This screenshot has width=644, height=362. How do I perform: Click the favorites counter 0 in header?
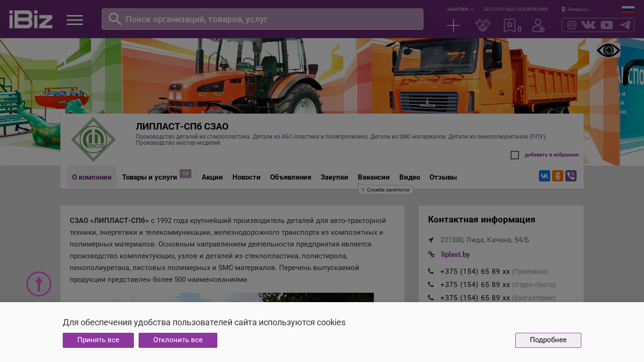pyautogui.click(x=520, y=29)
